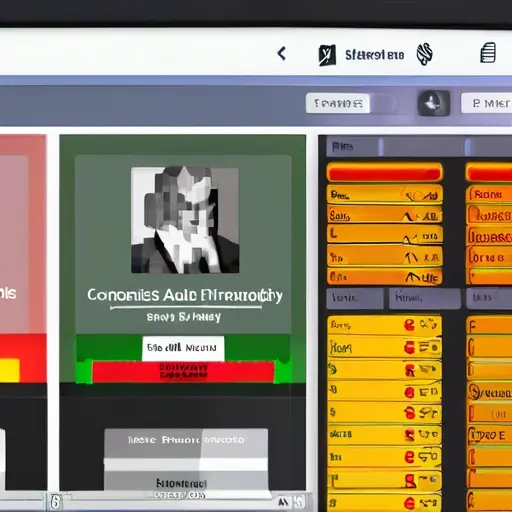Image resolution: width=512 pixels, height=512 pixels.
Task: Select the first tab in dark panel header
Action: 353,147
